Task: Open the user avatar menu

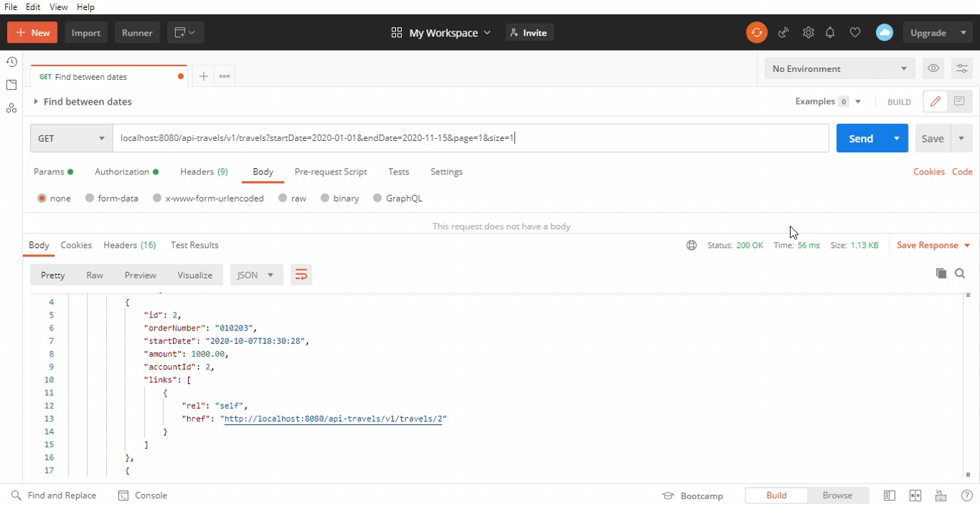Action: tap(884, 33)
